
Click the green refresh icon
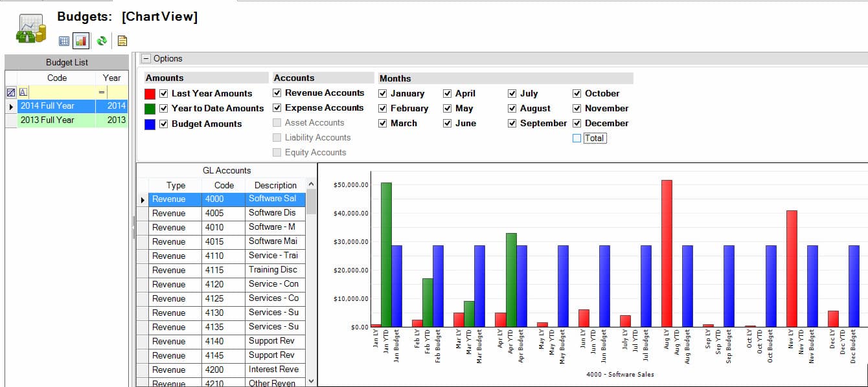point(102,41)
